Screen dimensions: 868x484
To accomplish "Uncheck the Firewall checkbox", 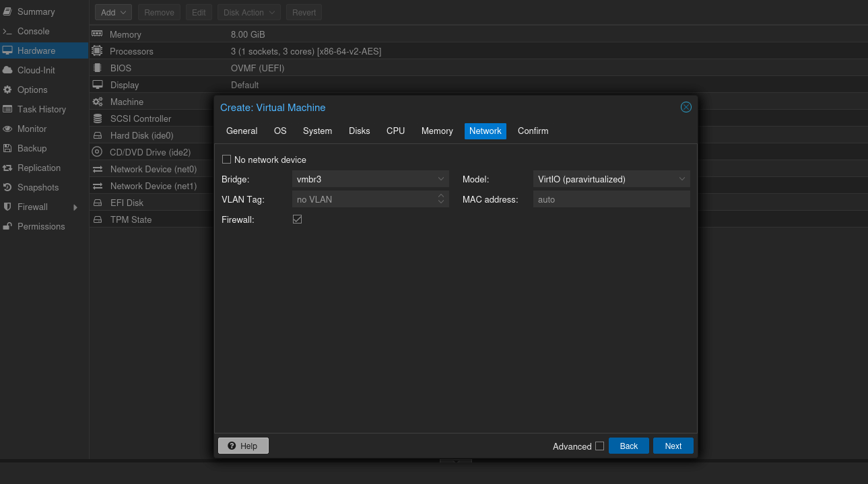I will 297,219.
